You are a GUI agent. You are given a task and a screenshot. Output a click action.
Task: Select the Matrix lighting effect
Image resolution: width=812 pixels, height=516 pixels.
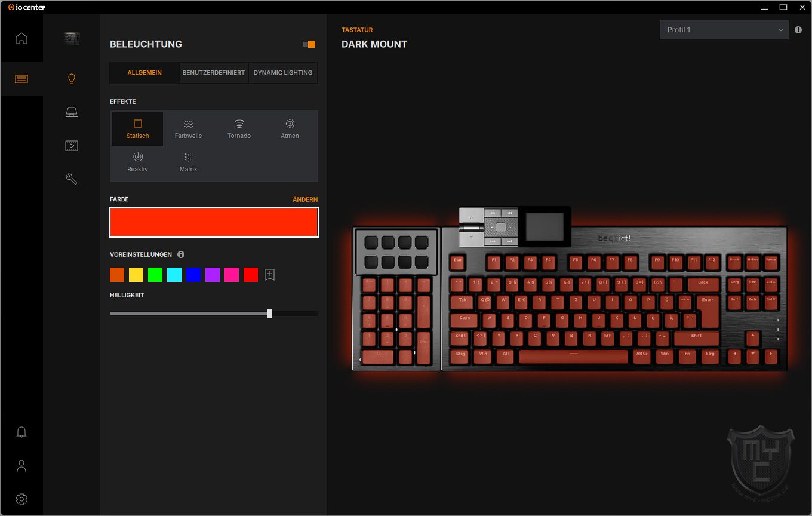point(188,162)
